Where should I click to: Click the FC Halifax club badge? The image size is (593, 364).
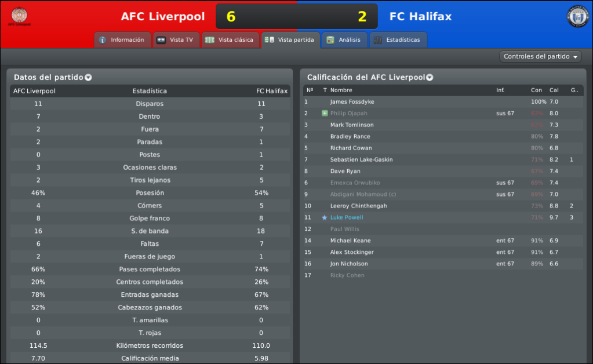pyautogui.click(x=577, y=16)
